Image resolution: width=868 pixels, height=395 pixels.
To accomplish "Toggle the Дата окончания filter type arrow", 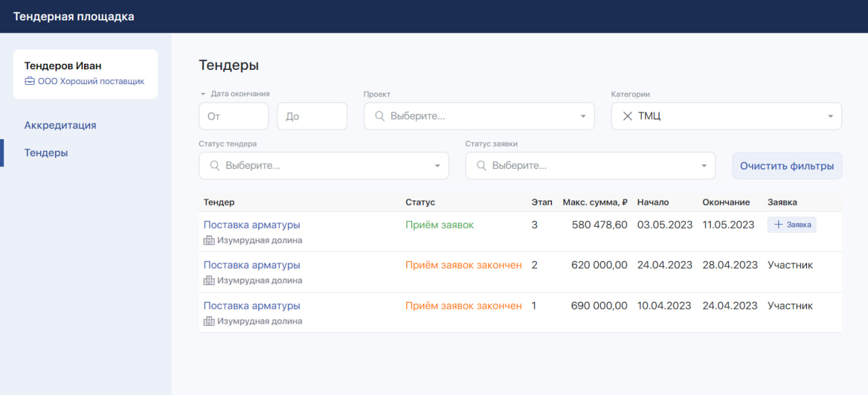I will [203, 94].
